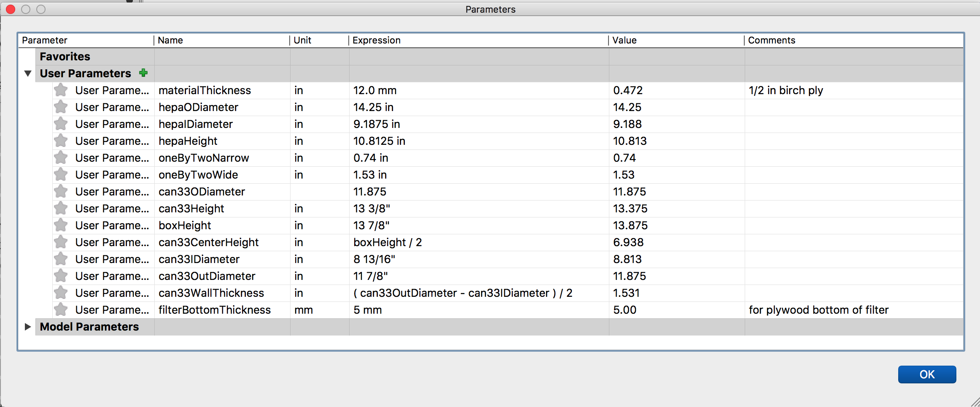Click the value 0.472 cell
980x407 pixels.
click(x=677, y=90)
